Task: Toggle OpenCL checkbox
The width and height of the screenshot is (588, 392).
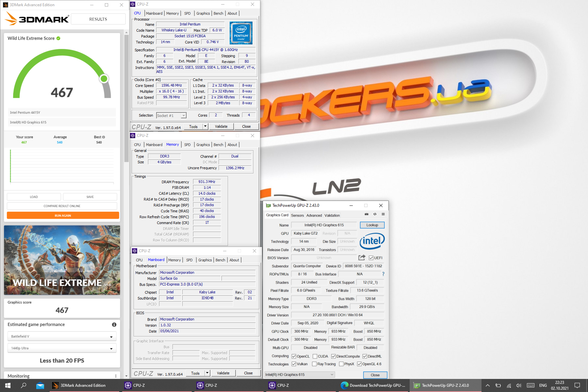Action: click(294, 356)
